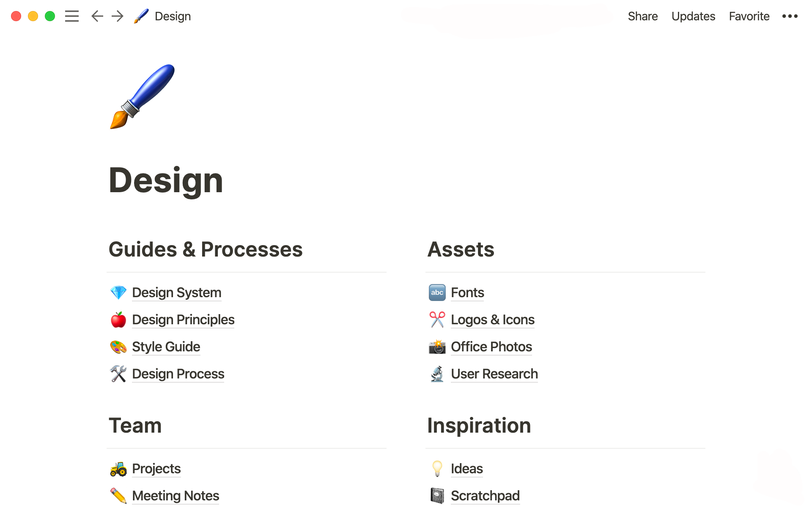Click the overflow menu (•••)
Screen dimensions: 812x508
[791, 16]
